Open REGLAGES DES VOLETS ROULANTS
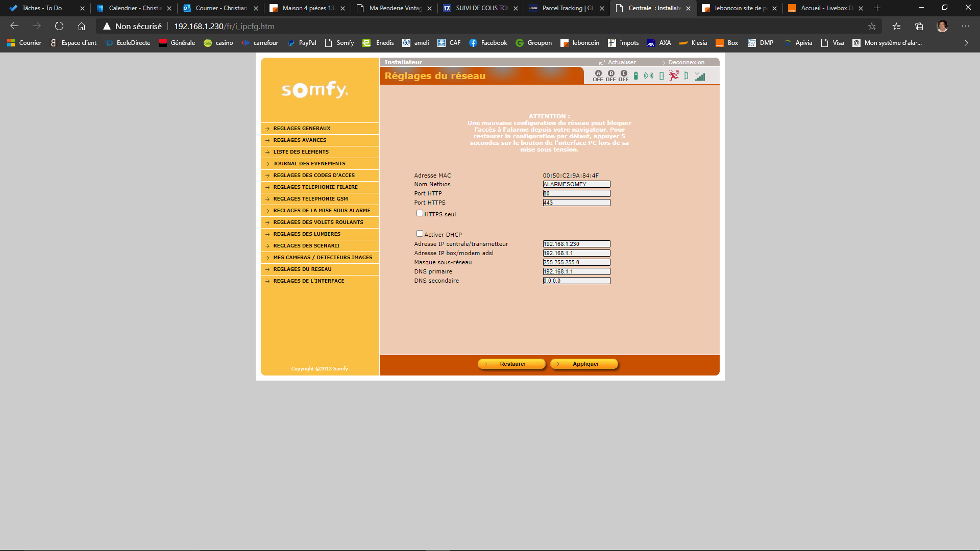 pyautogui.click(x=318, y=222)
